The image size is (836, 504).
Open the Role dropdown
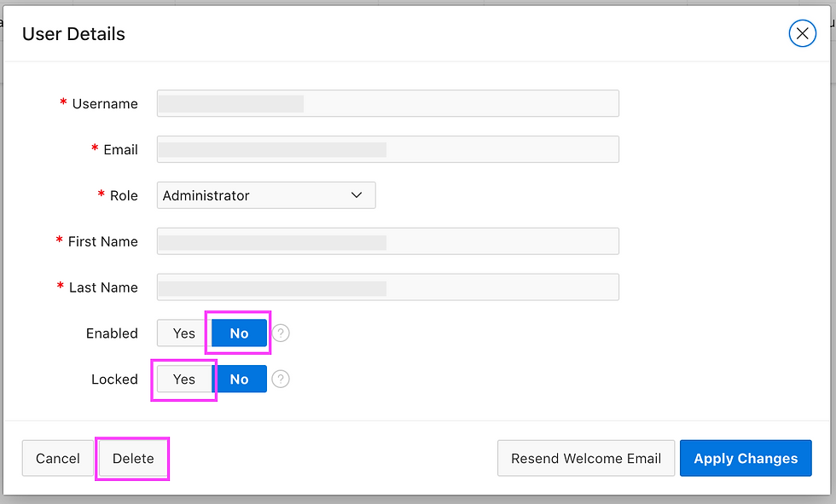(x=266, y=195)
